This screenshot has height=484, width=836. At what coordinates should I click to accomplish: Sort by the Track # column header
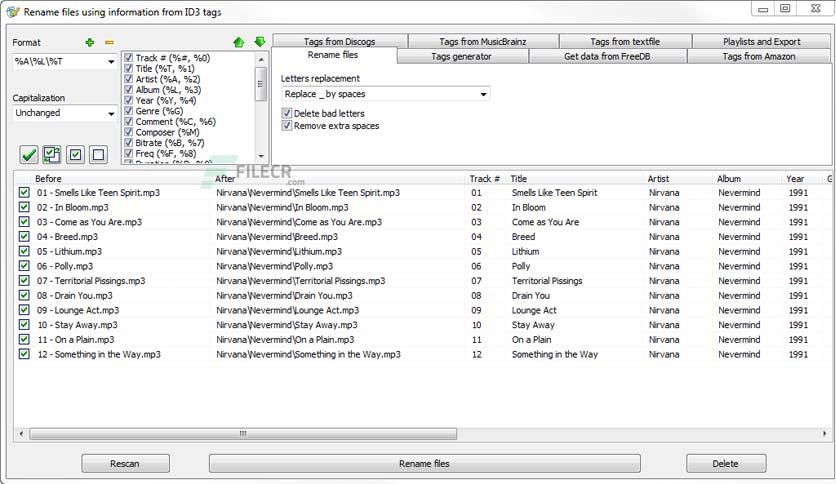coord(484,179)
